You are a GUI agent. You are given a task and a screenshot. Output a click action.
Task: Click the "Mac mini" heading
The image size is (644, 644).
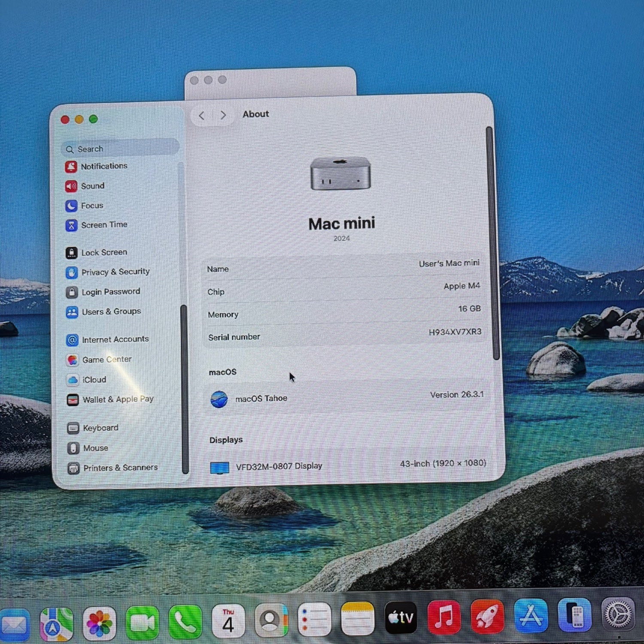(342, 224)
